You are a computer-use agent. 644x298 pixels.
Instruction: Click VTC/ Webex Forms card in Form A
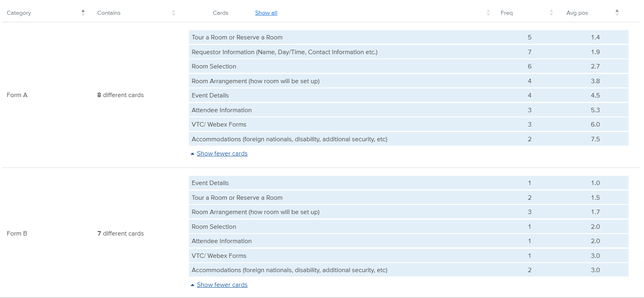tap(219, 125)
